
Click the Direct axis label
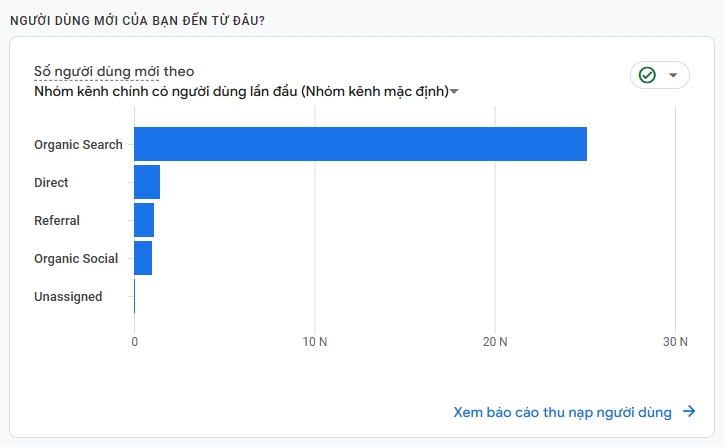click(51, 182)
